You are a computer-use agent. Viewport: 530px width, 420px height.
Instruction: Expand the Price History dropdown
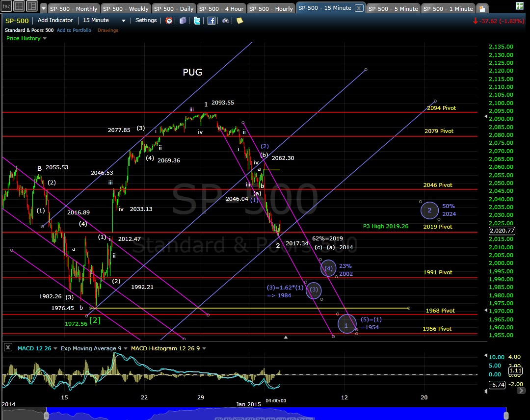(x=26, y=38)
